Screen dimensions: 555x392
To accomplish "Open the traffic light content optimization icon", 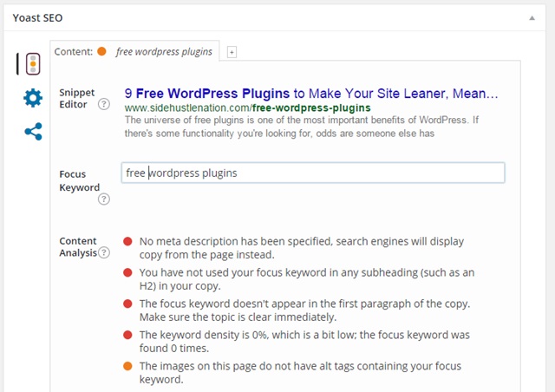I will 33,64.
